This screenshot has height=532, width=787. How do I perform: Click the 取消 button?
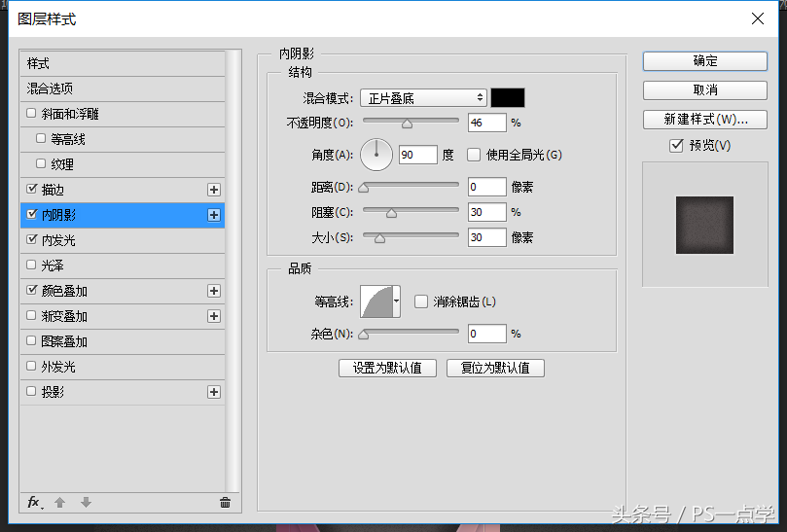pyautogui.click(x=704, y=90)
